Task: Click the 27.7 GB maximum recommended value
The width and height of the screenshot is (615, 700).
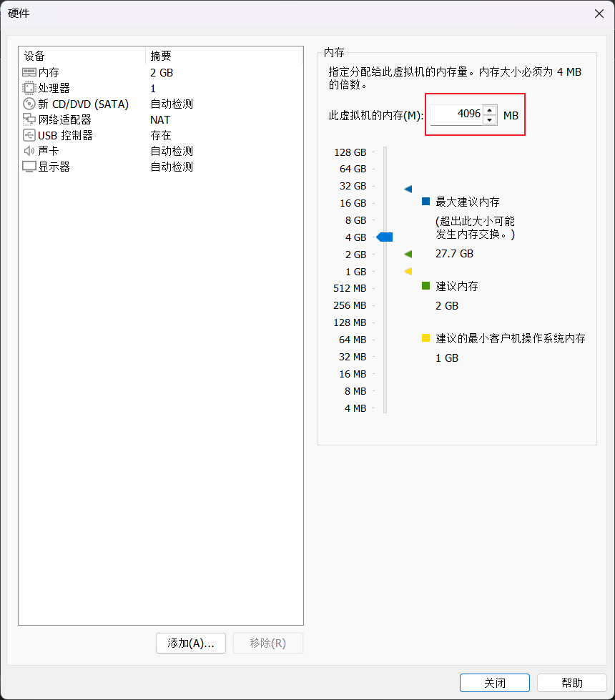Action: 454,254
